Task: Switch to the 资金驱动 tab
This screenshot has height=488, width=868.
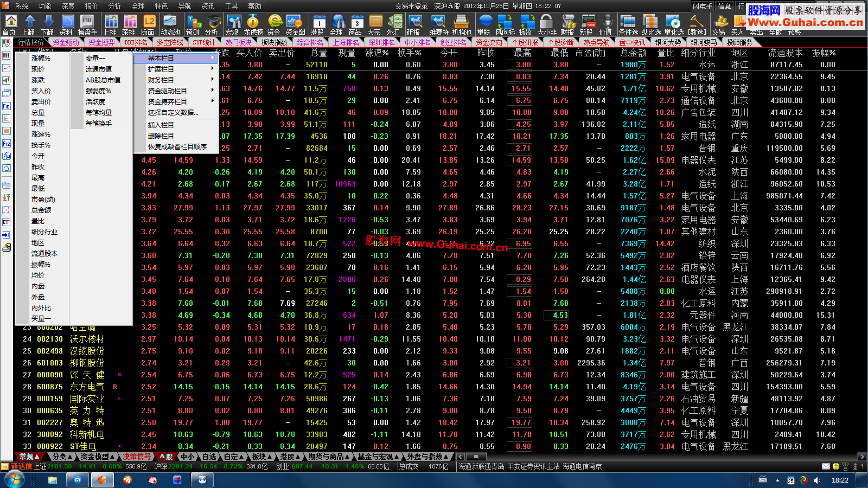Action: click(66, 42)
